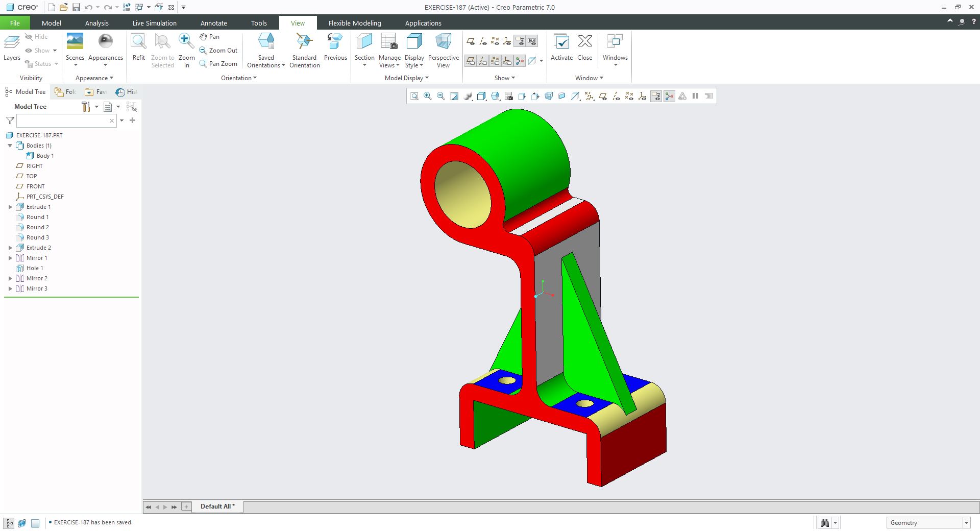Open Model Tree settings hammer icon
Image resolution: width=980 pixels, height=531 pixels.
[86, 106]
